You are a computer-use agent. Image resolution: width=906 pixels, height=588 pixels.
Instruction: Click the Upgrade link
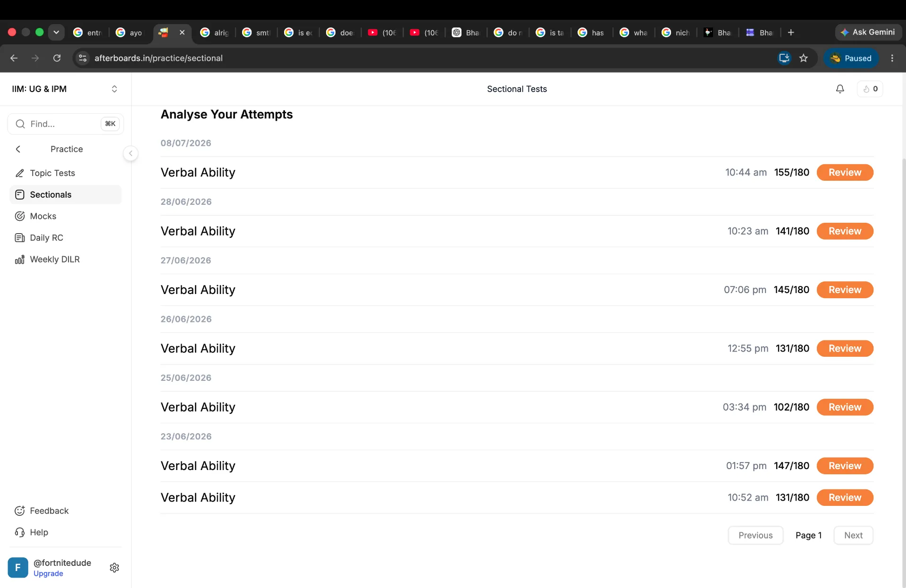[x=48, y=573]
